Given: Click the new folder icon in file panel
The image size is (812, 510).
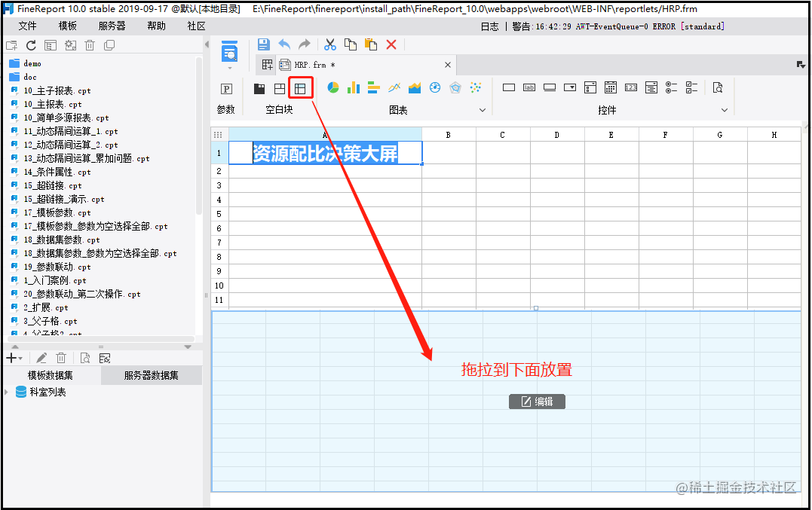Looking at the screenshot, I should coord(11,45).
